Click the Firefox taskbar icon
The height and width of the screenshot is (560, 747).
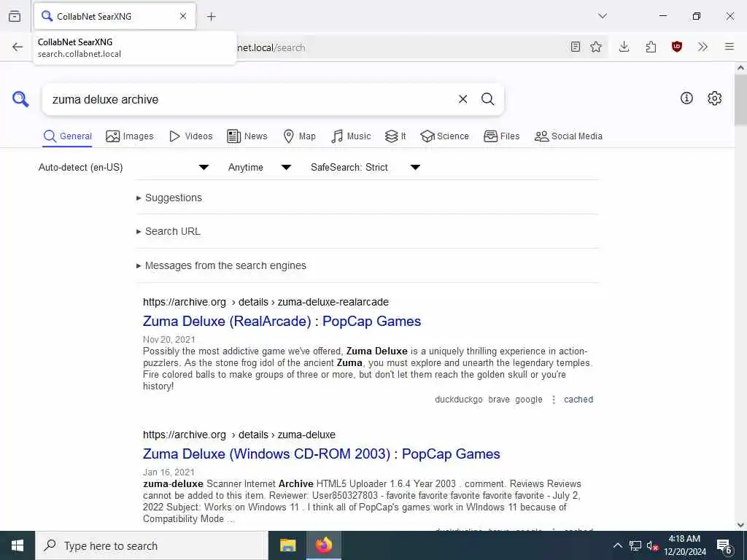(x=323, y=545)
